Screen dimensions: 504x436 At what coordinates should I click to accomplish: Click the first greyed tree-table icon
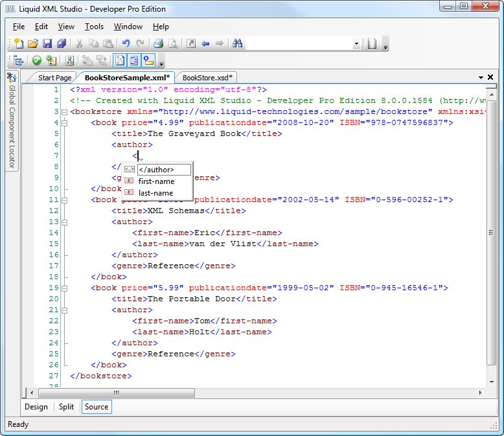point(87,60)
